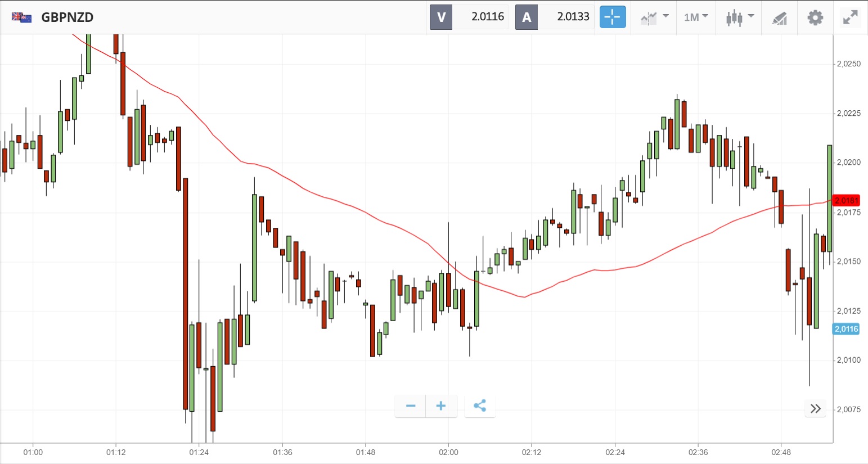The height and width of the screenshot is (464, 868).
Task: Jump to latest candle with double-arrow button
Action: coord(816,408)
